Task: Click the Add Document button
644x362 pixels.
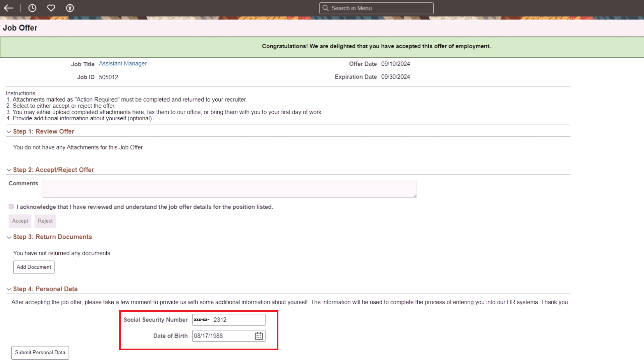Action: point(34,267)
